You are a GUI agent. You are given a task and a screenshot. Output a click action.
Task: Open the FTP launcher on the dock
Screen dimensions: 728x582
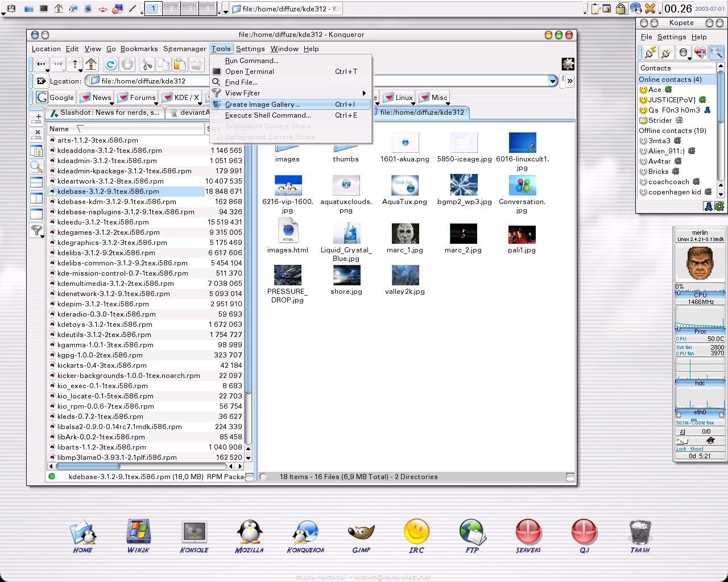coord(472,537)
